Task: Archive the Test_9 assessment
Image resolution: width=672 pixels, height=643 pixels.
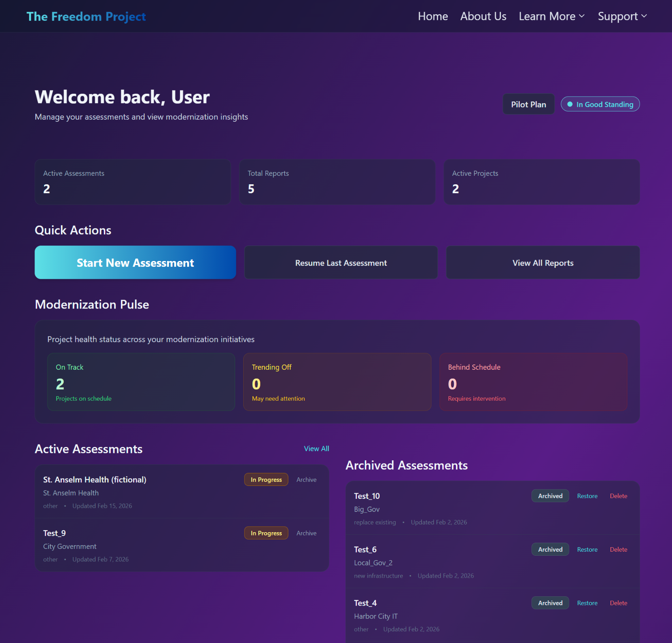Action: [x=306, y=533]
